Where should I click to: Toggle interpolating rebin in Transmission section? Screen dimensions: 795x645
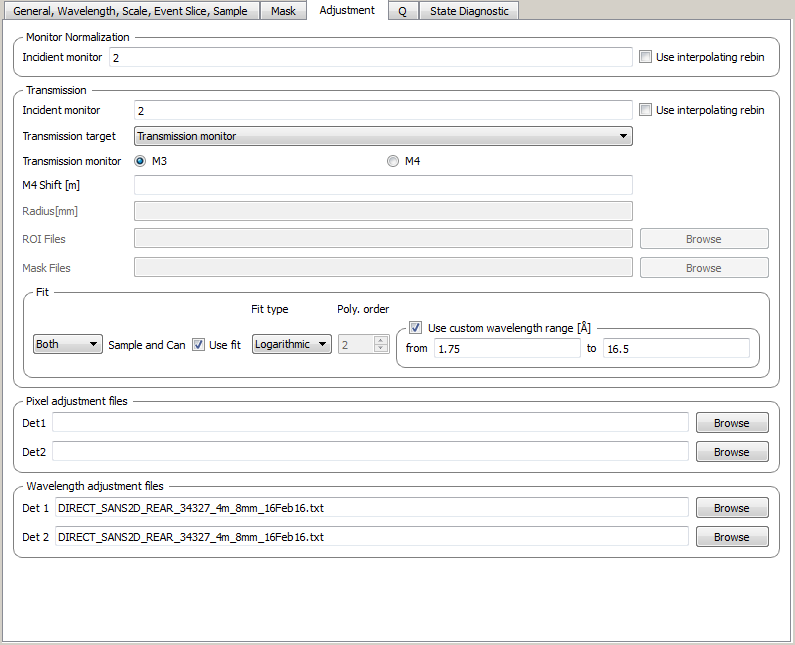pos(646,110)
